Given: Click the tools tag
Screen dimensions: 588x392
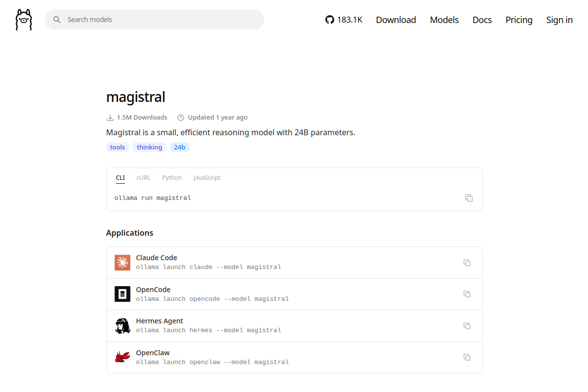Looking at the screenshot, I should click(118, 147).
